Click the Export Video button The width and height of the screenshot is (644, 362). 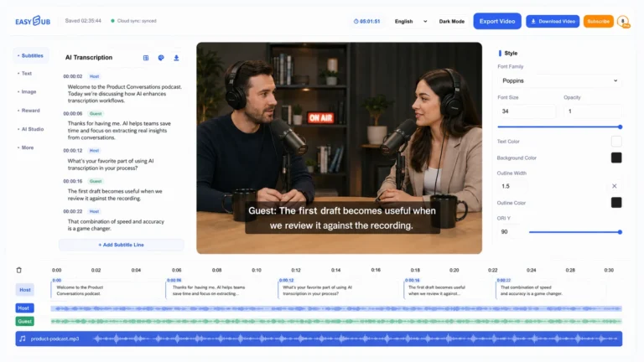coord(497,21)
